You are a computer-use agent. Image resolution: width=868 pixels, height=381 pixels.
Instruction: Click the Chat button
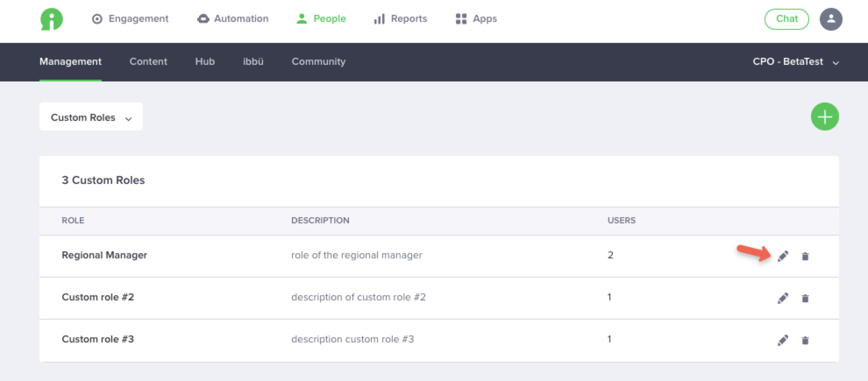click(787, 19)
